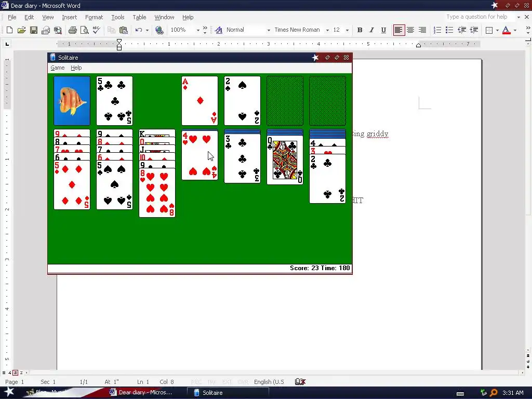Open Print Preview
This screenshot has width=532, height=399.
pos(85,30)
